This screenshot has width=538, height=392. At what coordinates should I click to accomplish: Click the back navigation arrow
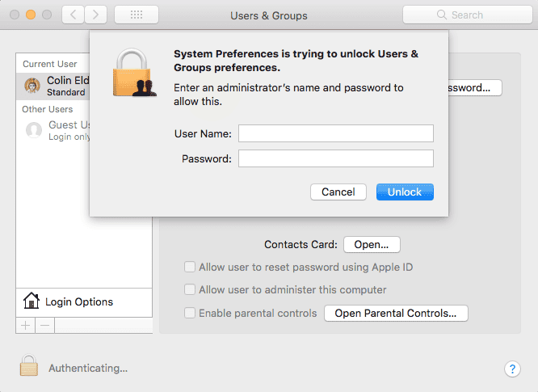tap(73, 15)
